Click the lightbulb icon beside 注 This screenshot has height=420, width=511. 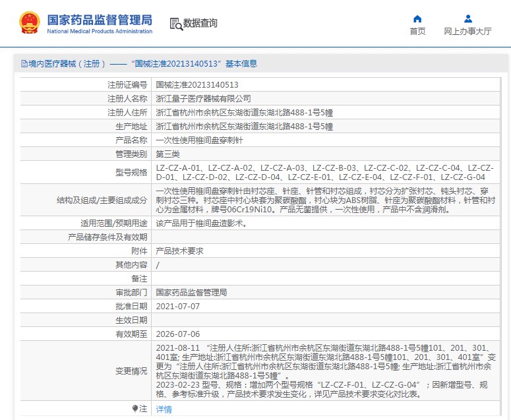point(135,409)
